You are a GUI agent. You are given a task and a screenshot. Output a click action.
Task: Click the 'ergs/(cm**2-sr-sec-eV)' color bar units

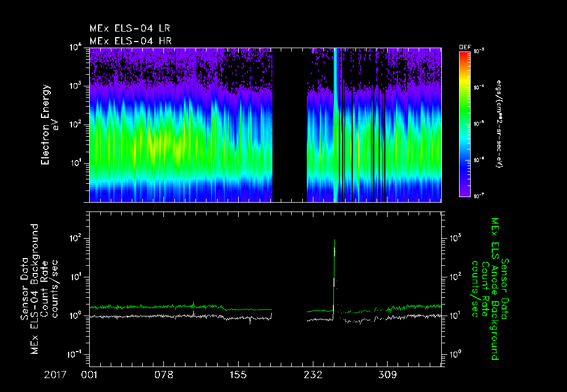(x=499, y=124)
